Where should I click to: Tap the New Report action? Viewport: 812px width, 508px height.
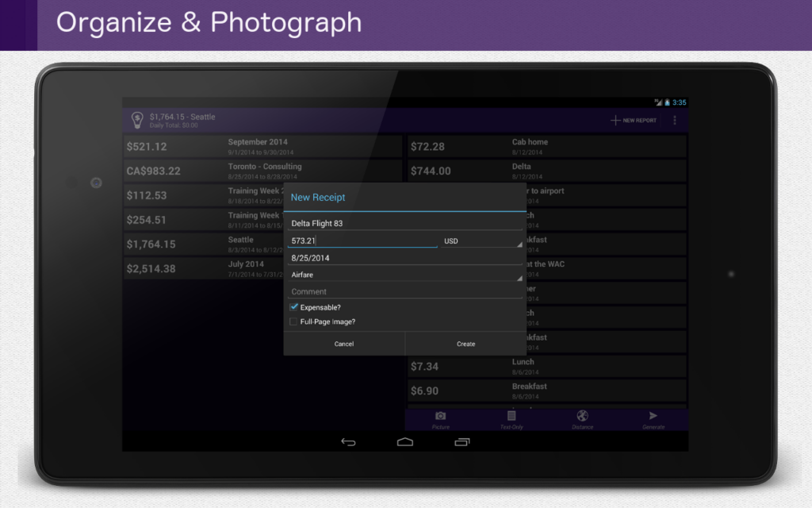pyautogui.click(x=634, y=121)
